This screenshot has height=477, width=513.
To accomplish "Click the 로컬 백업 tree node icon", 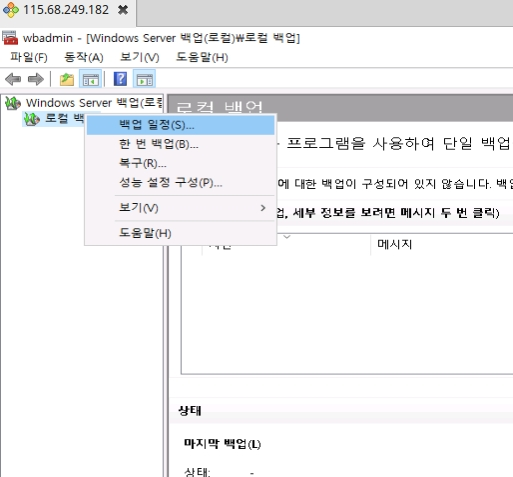I will tap(32, 119).
